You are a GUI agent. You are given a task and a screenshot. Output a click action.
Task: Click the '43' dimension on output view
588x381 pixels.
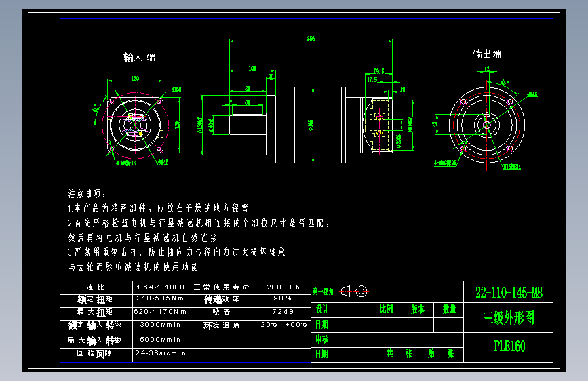click(434, 125)
